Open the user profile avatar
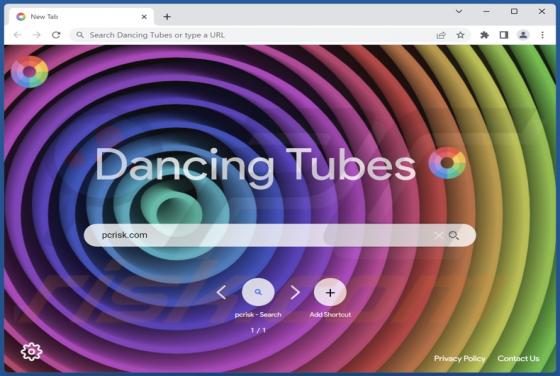Screen dimensions: 560x376 click(523, 35)
